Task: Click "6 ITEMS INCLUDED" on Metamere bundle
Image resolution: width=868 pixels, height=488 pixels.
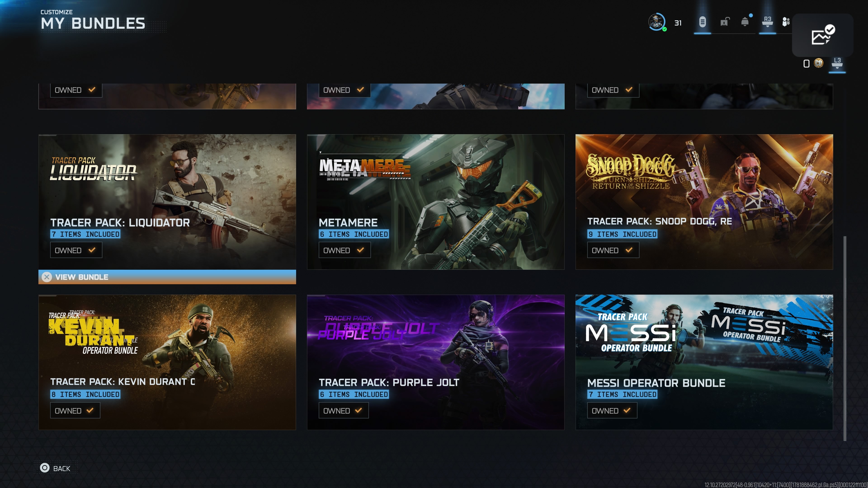Action: pos(354,234)
